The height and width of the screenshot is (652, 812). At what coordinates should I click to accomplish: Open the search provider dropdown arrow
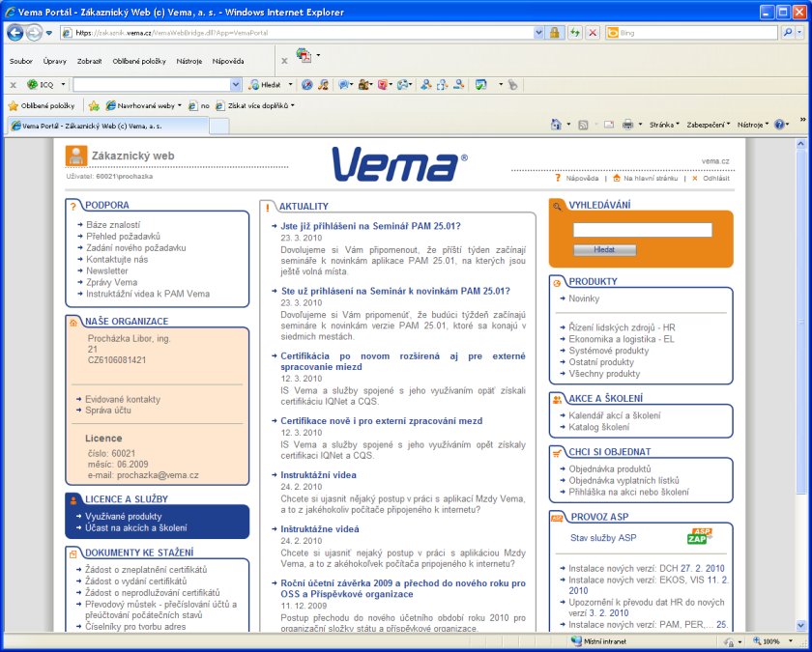(x=799, y=33)
